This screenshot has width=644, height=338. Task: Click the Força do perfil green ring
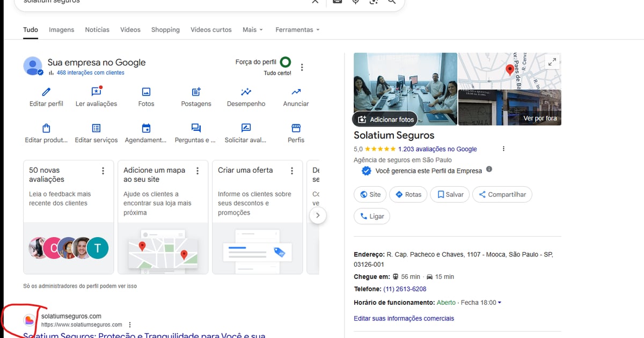click(x=286, y=62)
